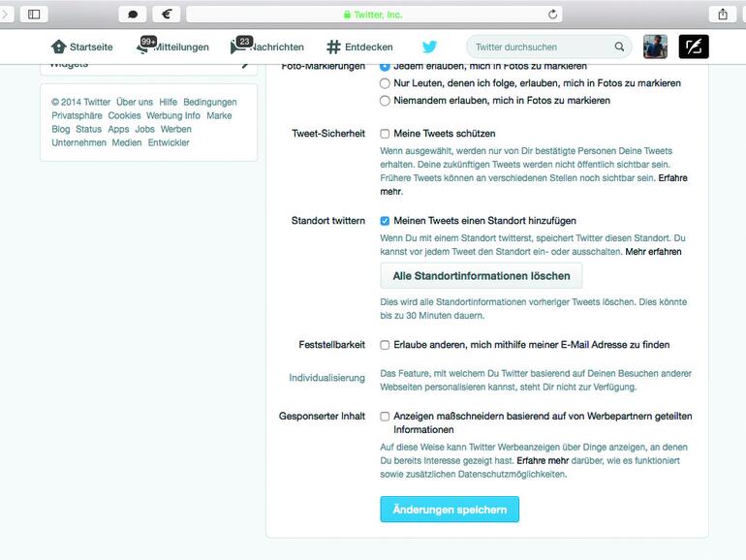Enable 'Meine Tweets schützen' checkbox
Image resolution: width=746 pixels, height=560 pixels.
pos(385,134)
